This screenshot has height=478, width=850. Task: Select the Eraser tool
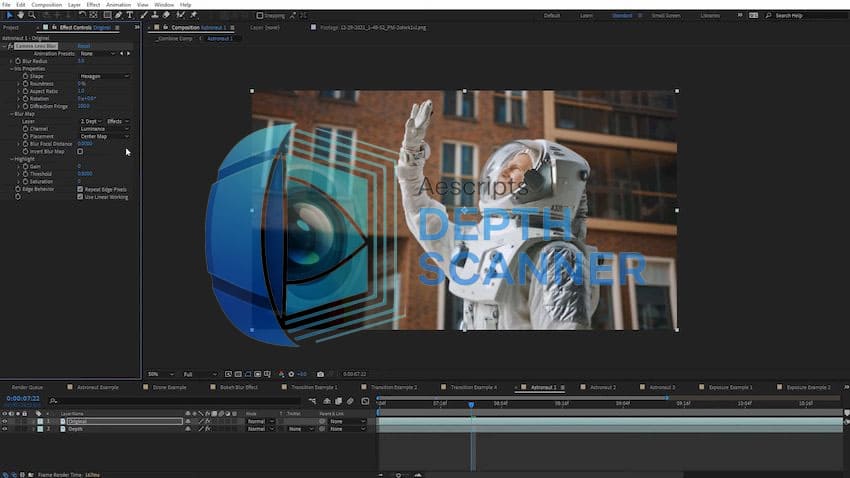(x=166, y=15)
